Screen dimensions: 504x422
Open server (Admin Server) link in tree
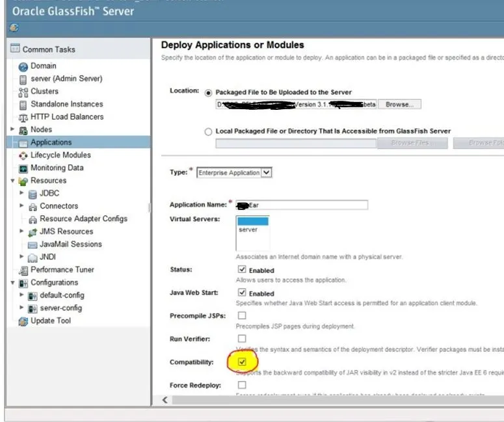[x=66, y=79]
